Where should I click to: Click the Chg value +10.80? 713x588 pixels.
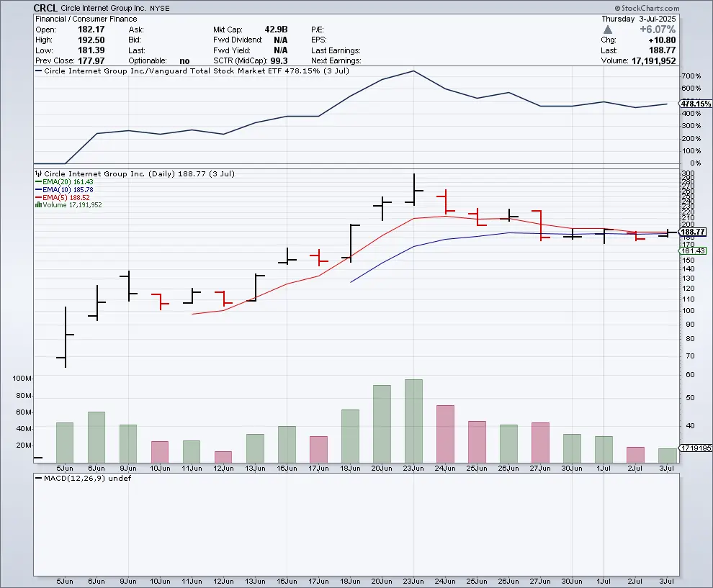(x=662, y=40)
